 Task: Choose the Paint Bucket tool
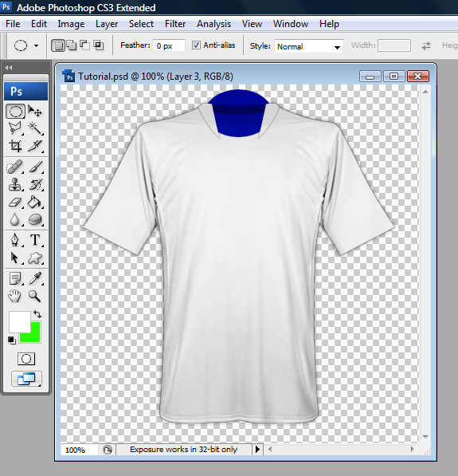pos(35,202)
